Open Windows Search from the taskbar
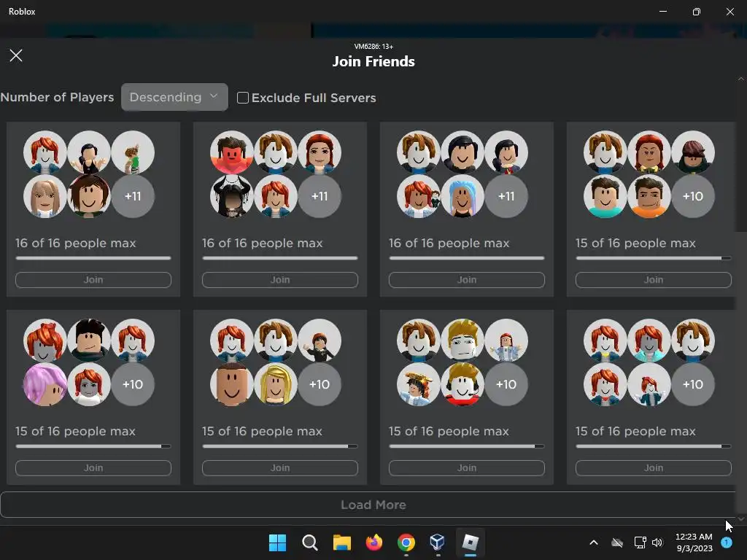Screen dimensions: 747x560 tap(309, 542)
